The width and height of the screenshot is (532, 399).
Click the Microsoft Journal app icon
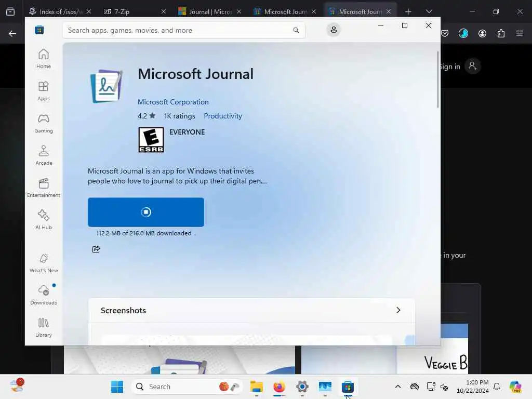(107, 86)
